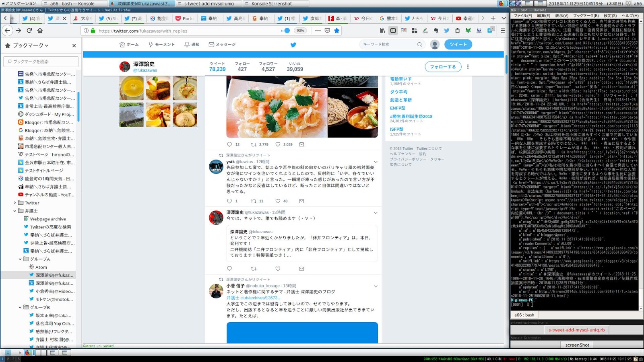Open the ホーム nav link
644x362 pixels.
pos(129,45)
